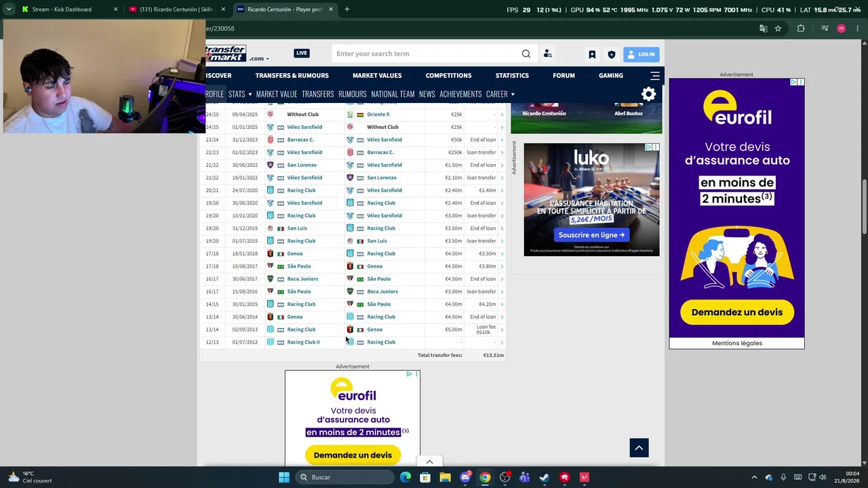Bookmark this page with the star icon

click(x=778, y=28)
